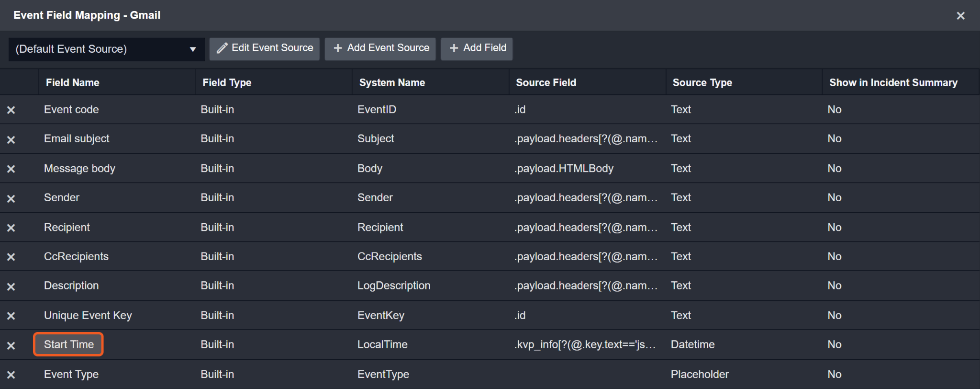This screenshot has width=980, height=389.
Task: Select the highlighted Start Time field name
Action: 69,344
